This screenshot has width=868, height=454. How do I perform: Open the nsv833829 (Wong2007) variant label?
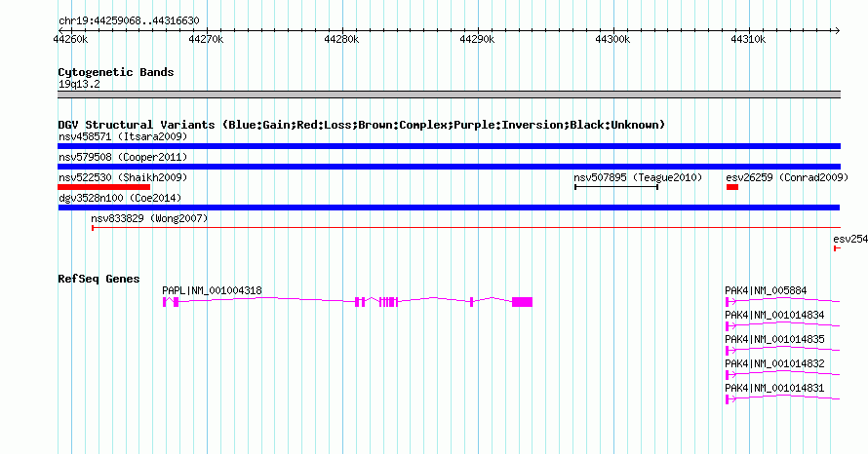(x=149, y=218)
